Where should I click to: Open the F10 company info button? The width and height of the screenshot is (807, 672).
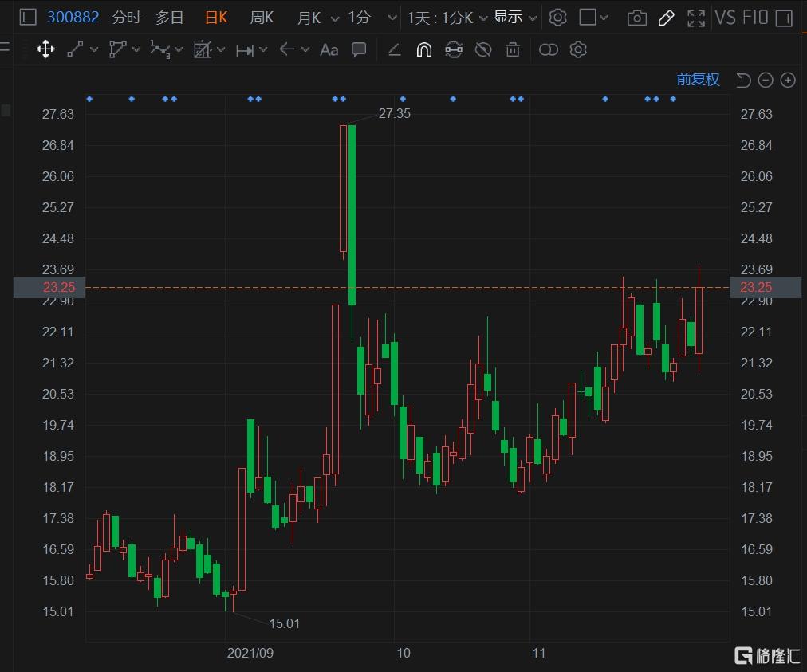755,18
